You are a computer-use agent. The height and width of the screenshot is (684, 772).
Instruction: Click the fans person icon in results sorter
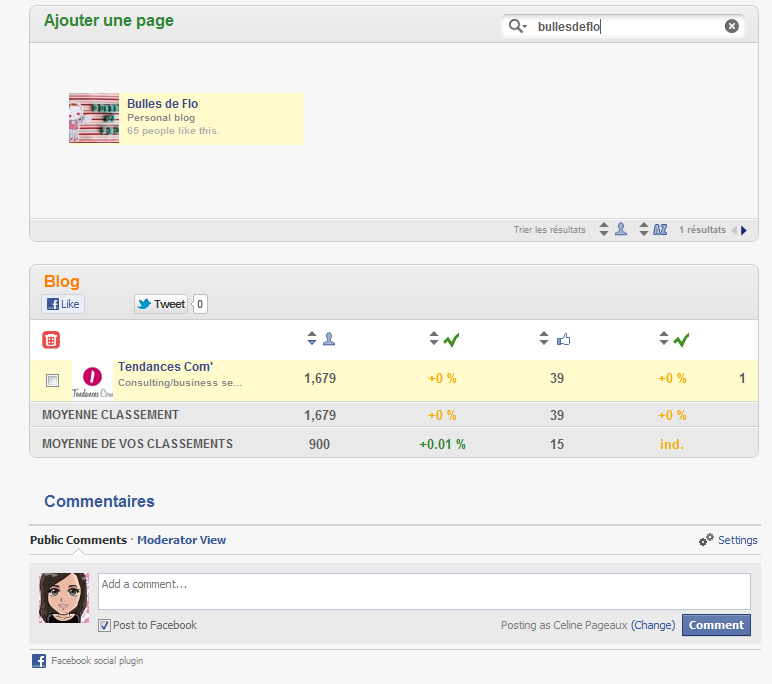click(x=621, y=229)
